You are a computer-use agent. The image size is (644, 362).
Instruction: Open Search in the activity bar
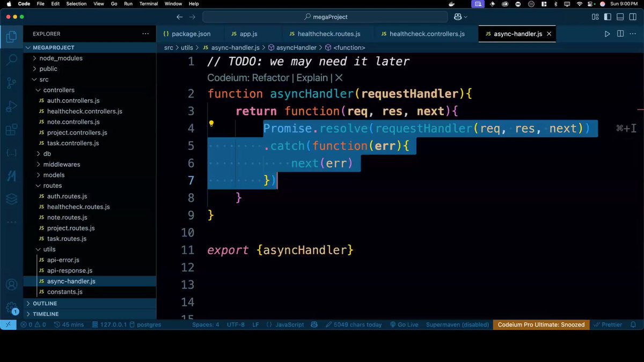click(x=12, y=59)
